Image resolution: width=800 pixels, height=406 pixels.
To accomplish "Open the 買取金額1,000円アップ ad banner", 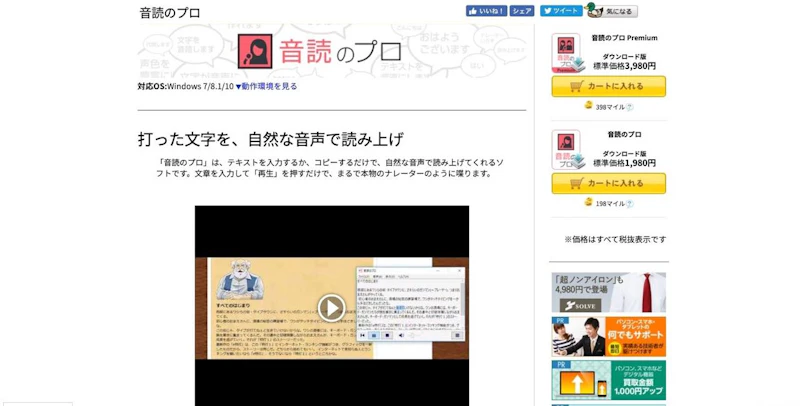I will click(x=609, y=380).
